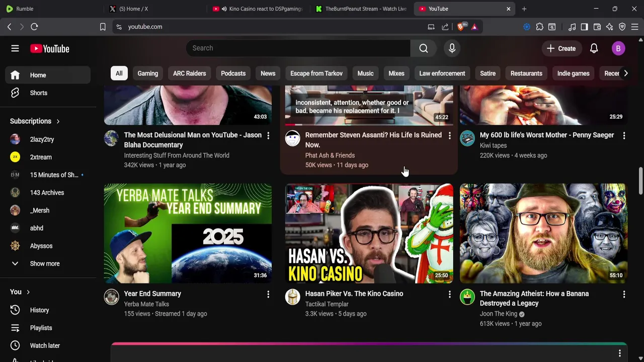
Task: Open new browser tab with plus
Action: (524, 9)
